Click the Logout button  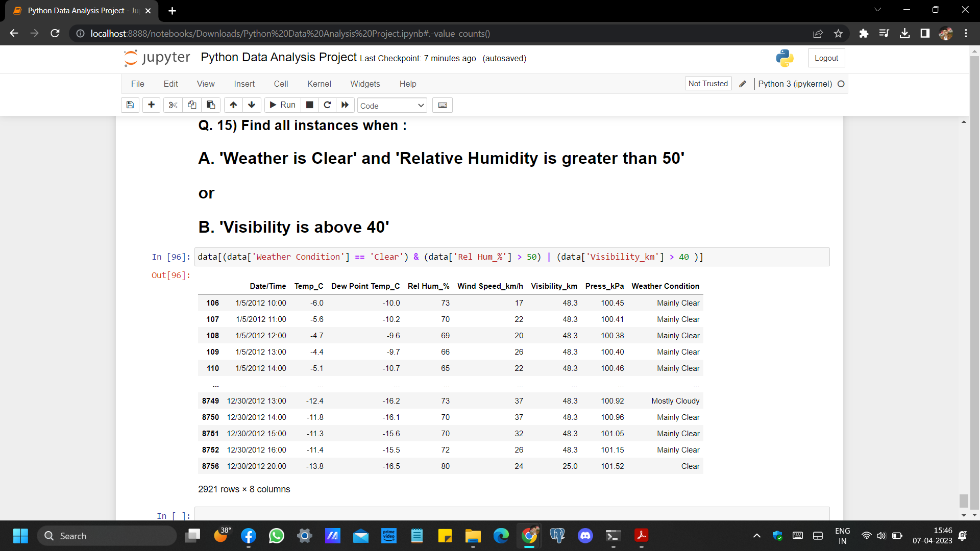(826, 58)
